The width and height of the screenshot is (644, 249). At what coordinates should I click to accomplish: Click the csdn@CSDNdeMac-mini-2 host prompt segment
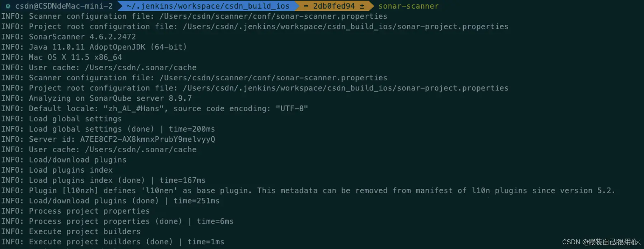point(64,6)
